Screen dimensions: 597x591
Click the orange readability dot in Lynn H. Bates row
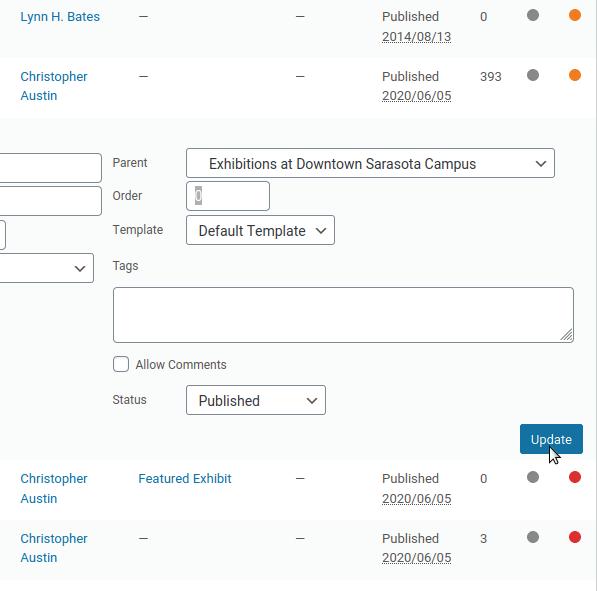[x=575, y=15]
